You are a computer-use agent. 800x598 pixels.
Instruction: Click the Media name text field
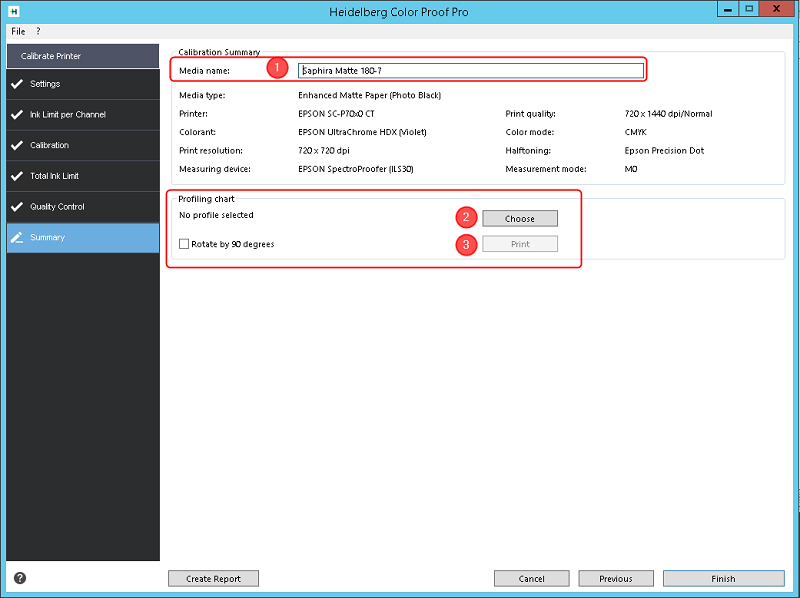(470, 70)
